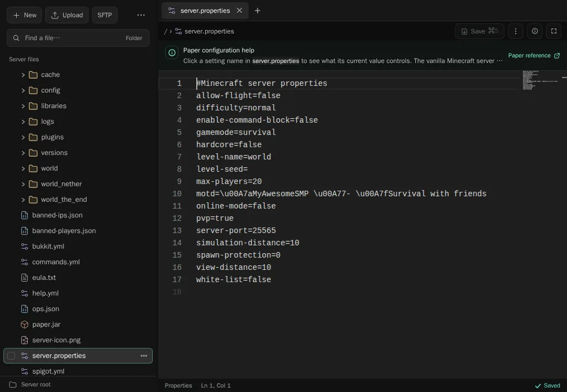Tick the server.properties row checkbox

[x=11, y=356]
